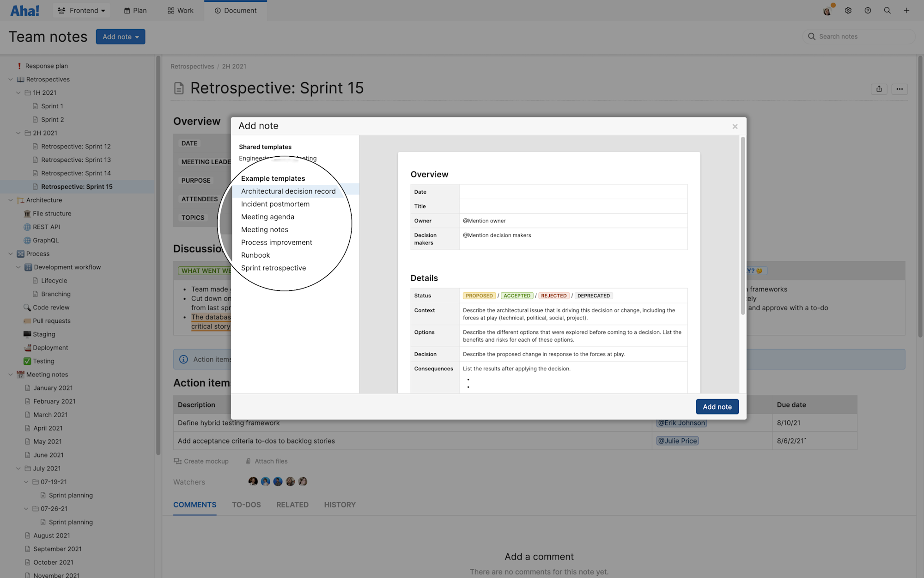Click the Aha! logo
924x578 pixels.
click(x=24, y=10)
